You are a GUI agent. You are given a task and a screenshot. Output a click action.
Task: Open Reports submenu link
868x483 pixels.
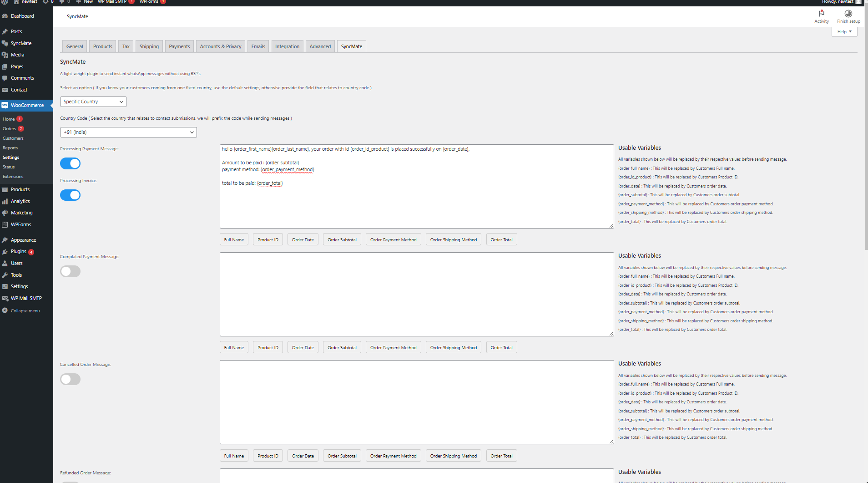pyautogui.click(x=10, y=148)
